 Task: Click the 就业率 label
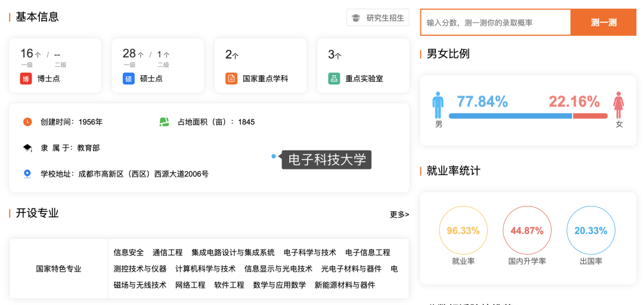(x=463, y=261)
